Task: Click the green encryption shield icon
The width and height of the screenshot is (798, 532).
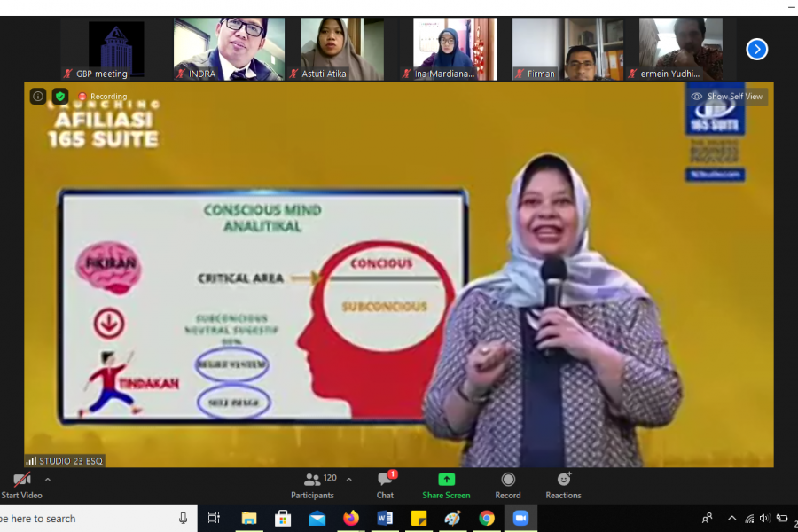Action: click(60, 96)
